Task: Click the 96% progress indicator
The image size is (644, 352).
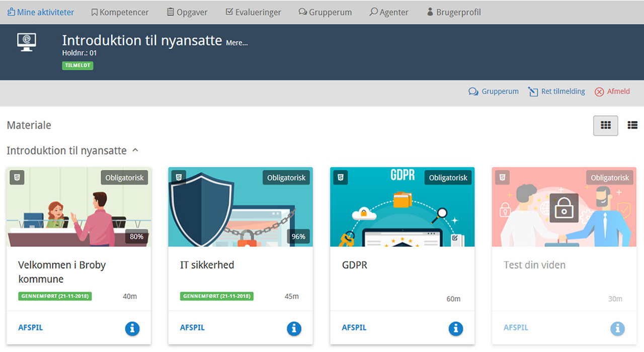Action: point(298,236)
